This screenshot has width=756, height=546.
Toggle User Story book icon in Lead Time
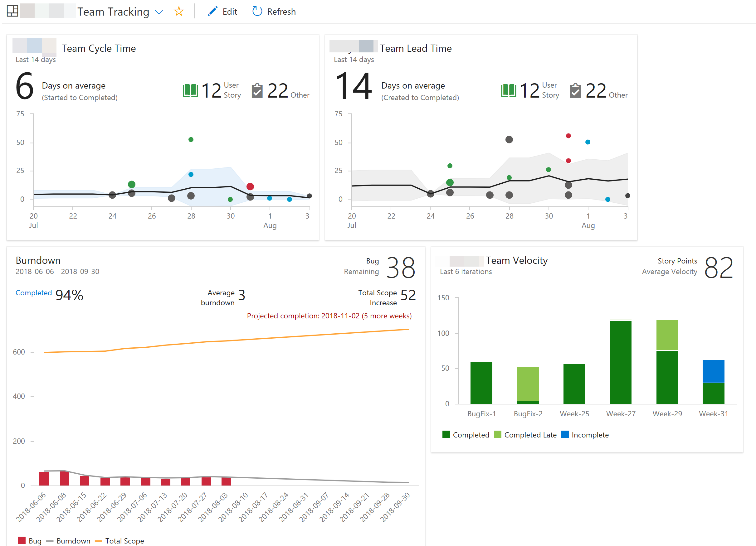pos(508,91)
